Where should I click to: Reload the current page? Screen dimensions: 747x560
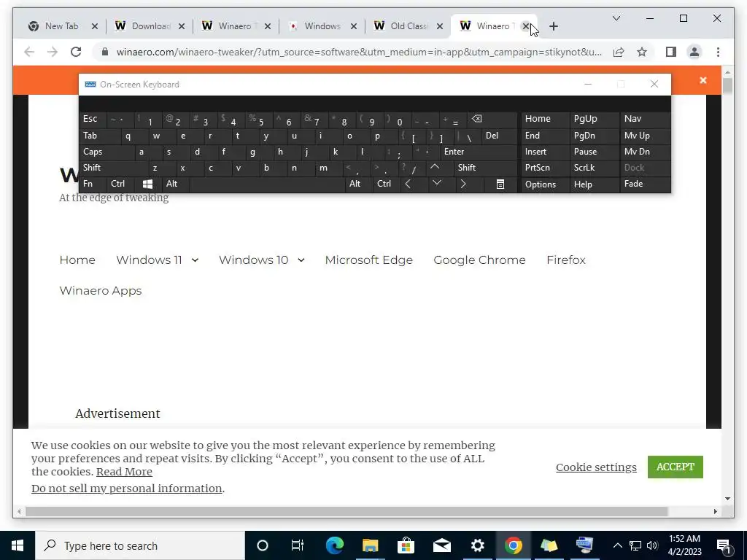pyautogui.click(x=76, y=52)
